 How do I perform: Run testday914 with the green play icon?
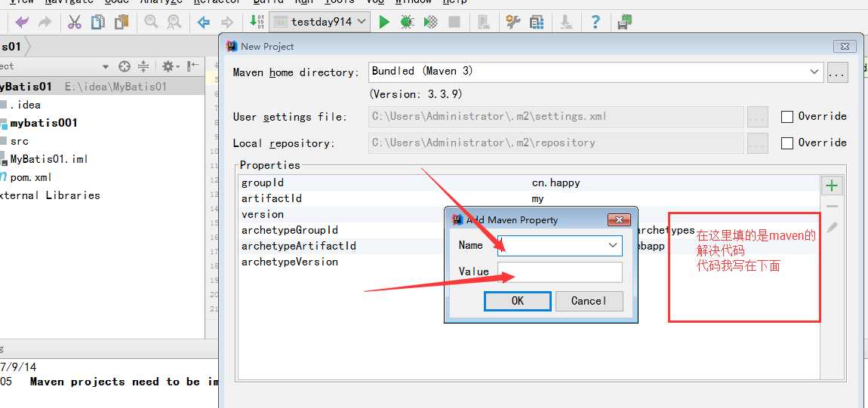pyautogui.click(x=384, y=22)
